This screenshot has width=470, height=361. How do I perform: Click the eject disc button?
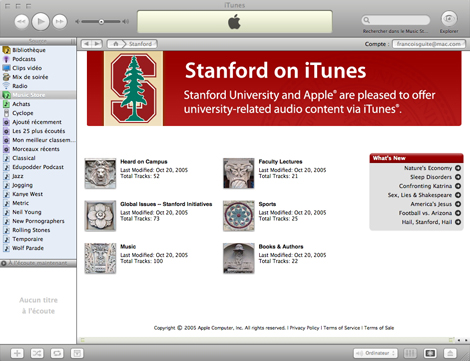click(450, 353)
